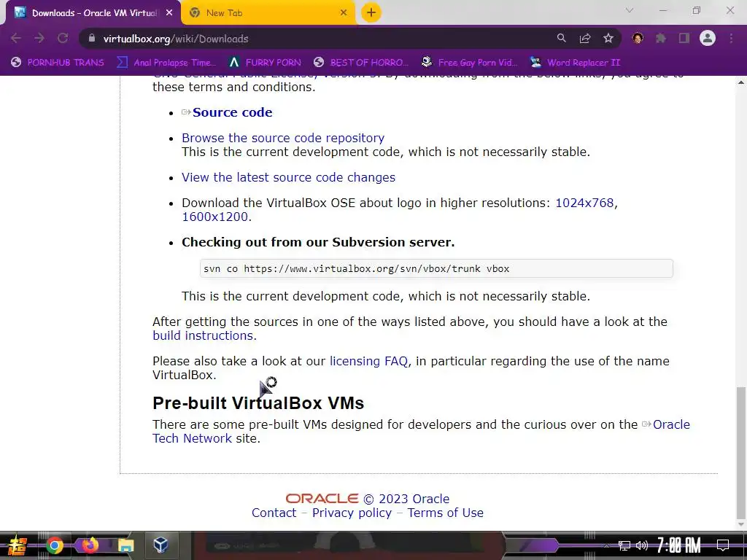The width and height of the screenshot is (747, 560).
Task: Open the Contact footer link
Action: coord(274,513)
